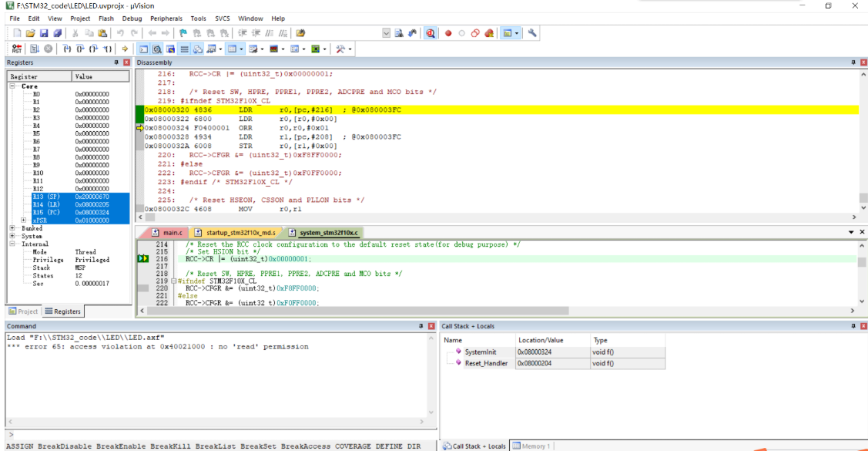Click the Step into braces icon
The height and width of the screenshot is (451, 868).
68,49
